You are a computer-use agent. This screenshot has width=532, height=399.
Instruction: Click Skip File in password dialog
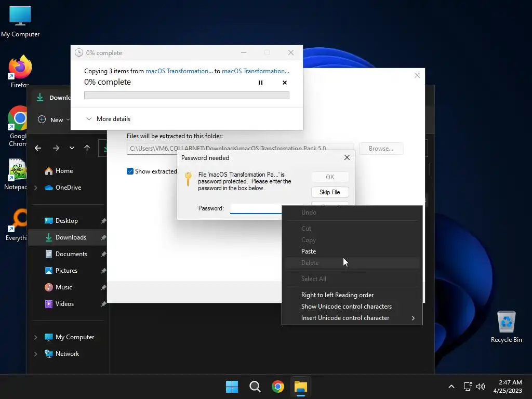[x=330, y=192]
